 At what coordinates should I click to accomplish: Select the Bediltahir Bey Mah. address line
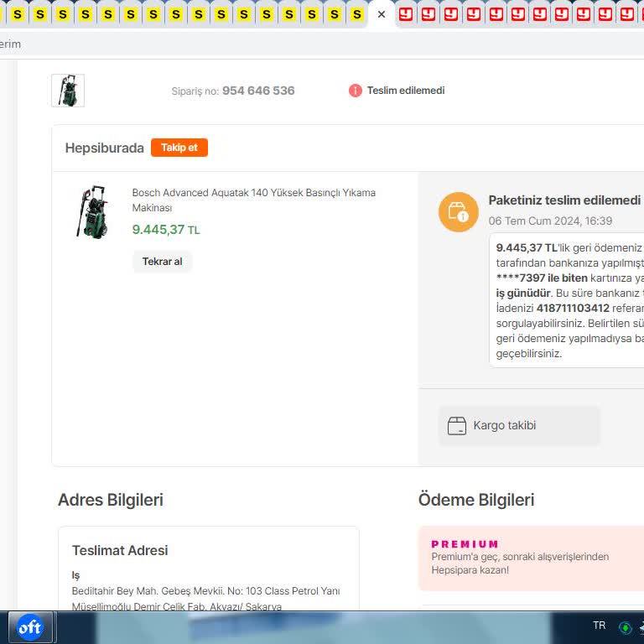click(205, 591)
